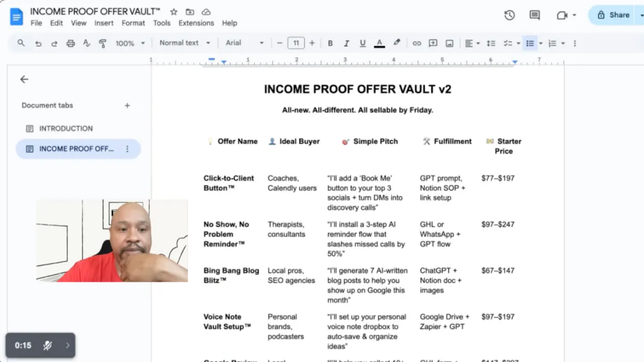Click the webcam video overlay

pos(112,241)
